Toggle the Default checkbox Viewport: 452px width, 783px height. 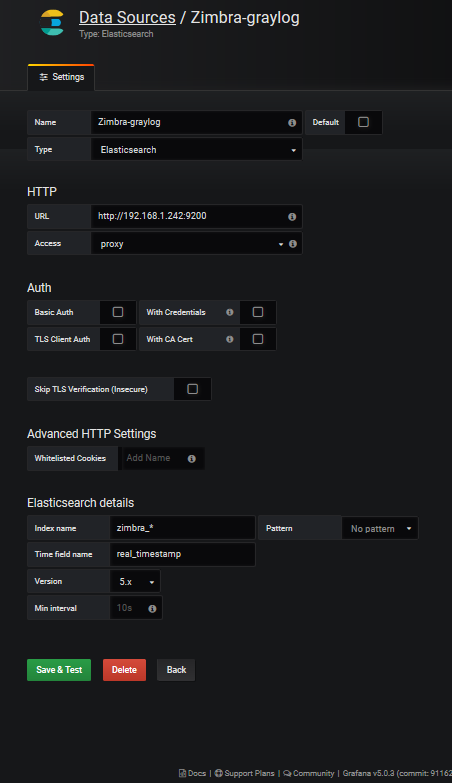pos(364,122)
